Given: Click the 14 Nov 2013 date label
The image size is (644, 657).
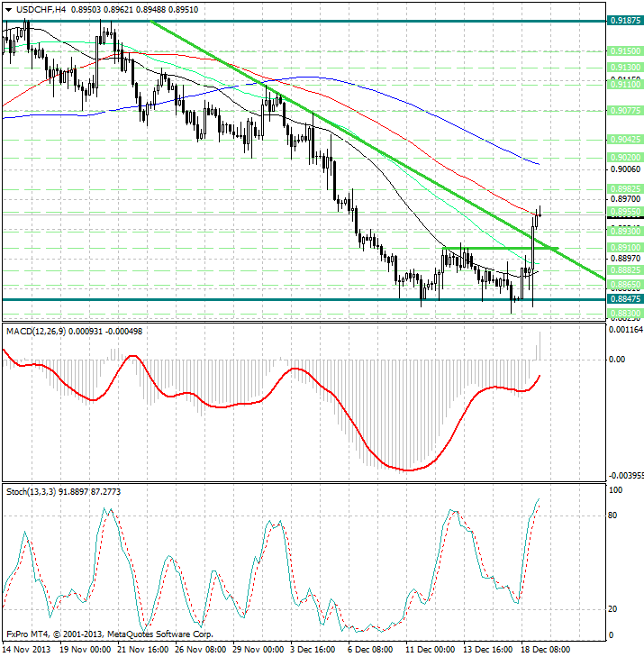Looking at the screenshot, I should 28,649.
